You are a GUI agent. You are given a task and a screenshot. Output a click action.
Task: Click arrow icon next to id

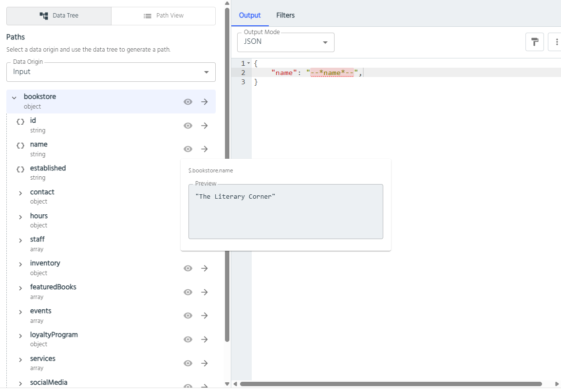coord(205,126)
